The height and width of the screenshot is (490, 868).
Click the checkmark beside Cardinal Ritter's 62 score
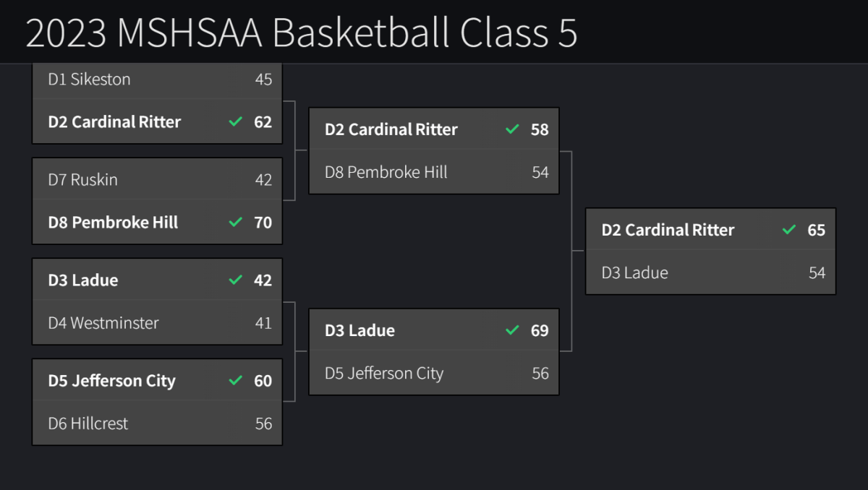pyautogui.click(x=235, y=122)
